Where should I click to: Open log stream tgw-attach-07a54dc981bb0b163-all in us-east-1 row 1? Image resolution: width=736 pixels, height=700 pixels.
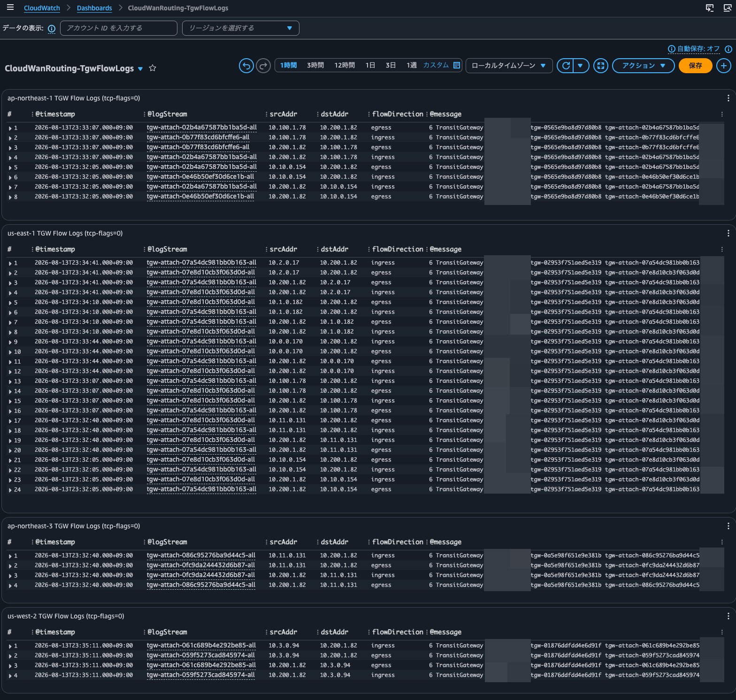tap(201, 263)
